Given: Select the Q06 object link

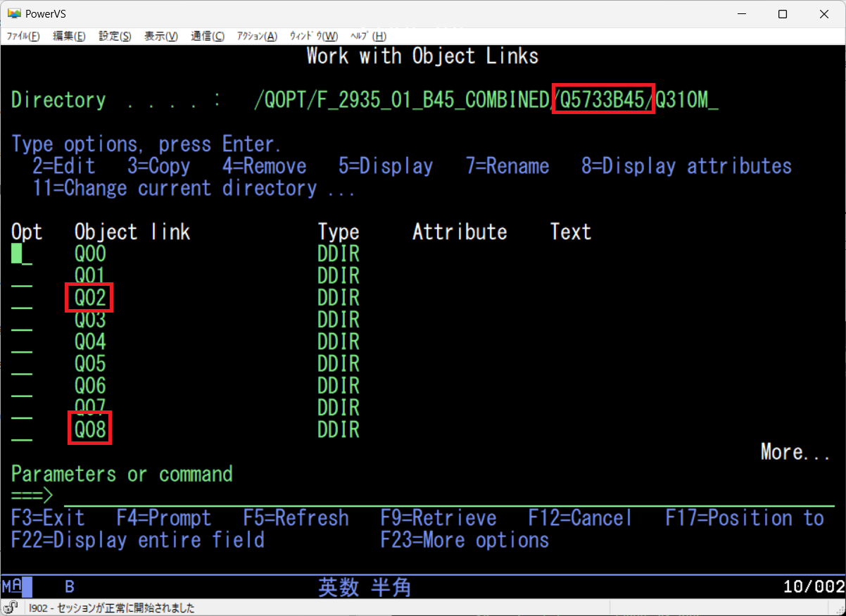Looking at the screenshot, I should point(90,386).
